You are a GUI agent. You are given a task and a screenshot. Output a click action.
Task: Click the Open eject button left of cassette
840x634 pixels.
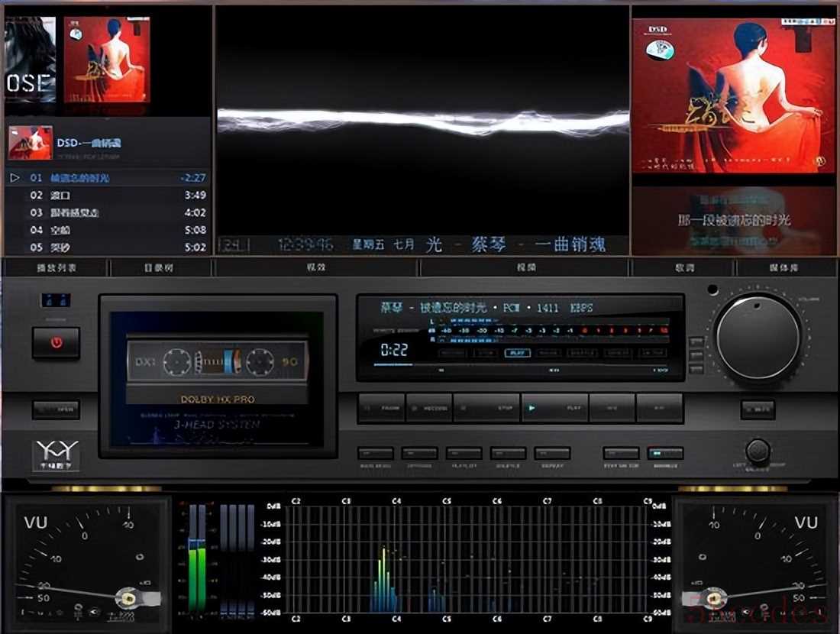pyautogui.click(x=56, y=409)
